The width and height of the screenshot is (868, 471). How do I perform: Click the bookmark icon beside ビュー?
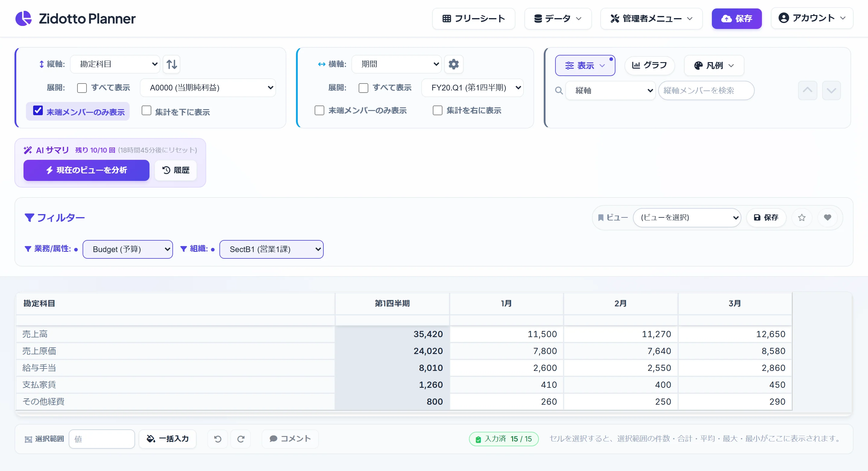coord(600,217)
